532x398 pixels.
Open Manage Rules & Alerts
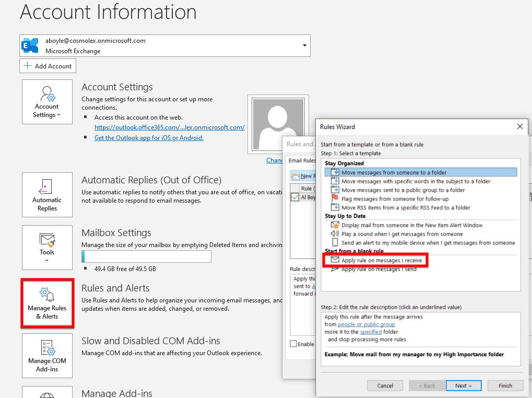47,303
